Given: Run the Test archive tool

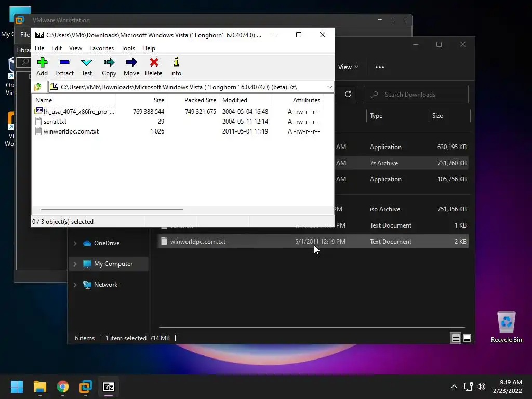Looking at the screenshot, I should click(87, 66).
